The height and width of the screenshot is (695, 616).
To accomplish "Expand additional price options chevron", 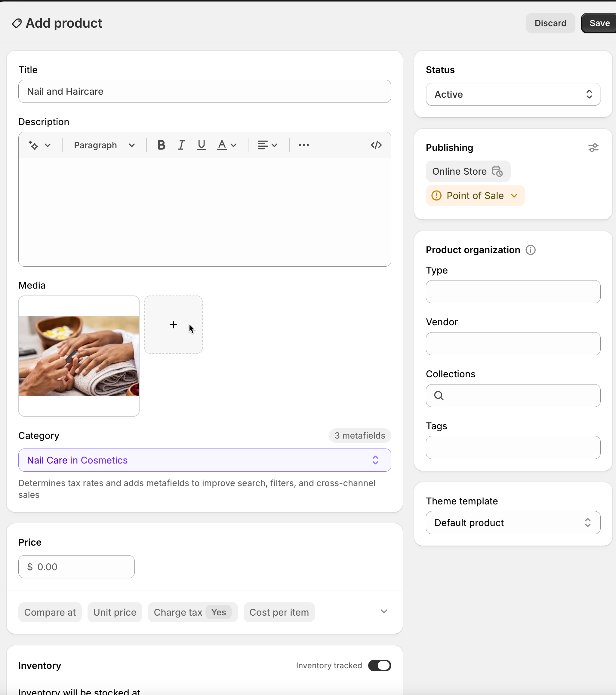I will 384,611.
